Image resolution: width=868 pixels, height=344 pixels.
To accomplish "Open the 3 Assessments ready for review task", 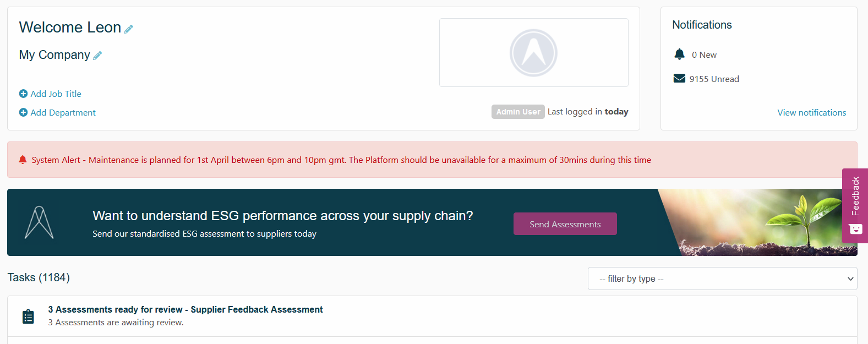I will (185, 310).
